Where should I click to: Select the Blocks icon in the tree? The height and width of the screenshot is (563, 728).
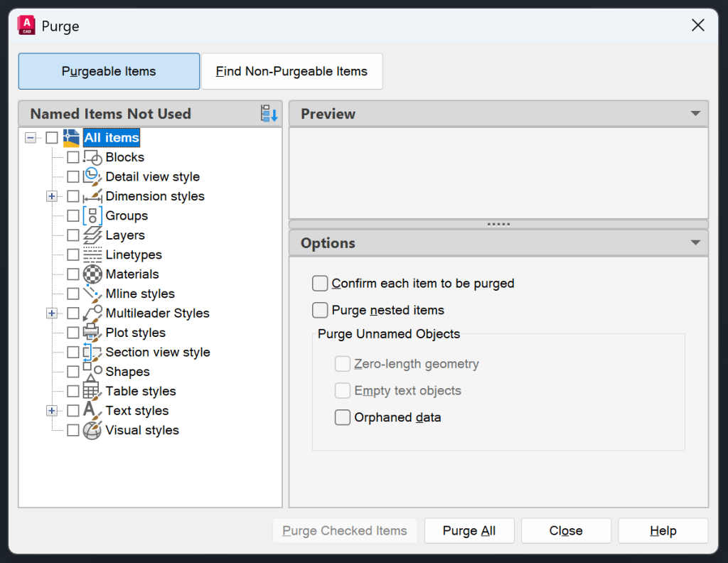[92, 157]
